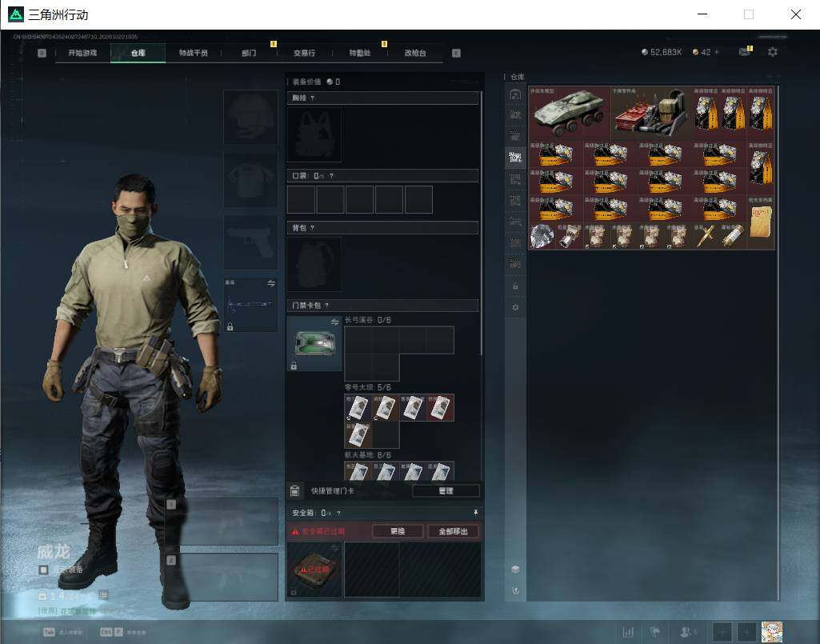This screenshot has width=820, height=644.
Task: Open the 改枪台 tab
Action: tap(415, 53)
